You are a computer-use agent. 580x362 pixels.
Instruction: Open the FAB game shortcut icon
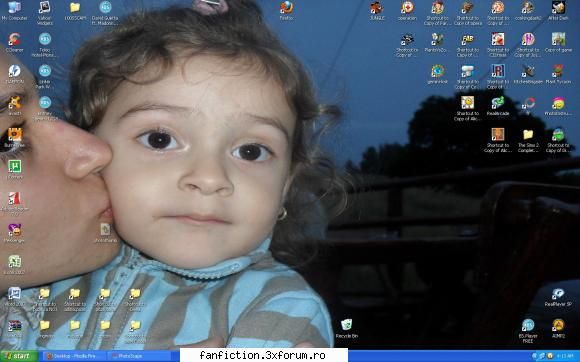(468, 45)
